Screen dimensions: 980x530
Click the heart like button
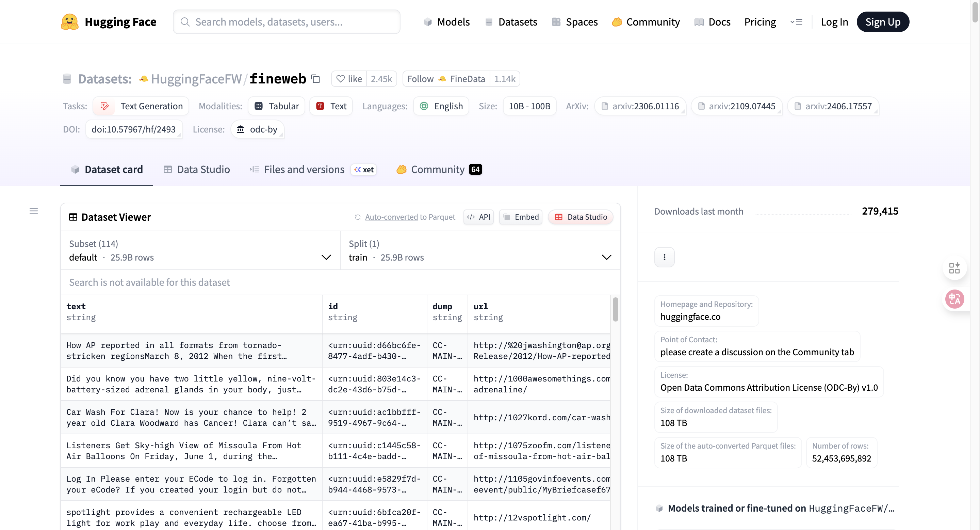point(349,79)
